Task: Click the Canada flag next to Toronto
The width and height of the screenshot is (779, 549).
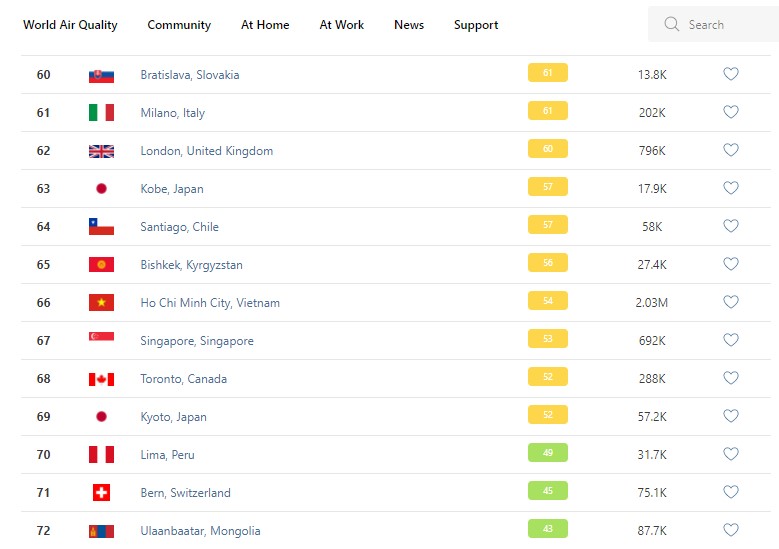Action: (x=101, y=379)
